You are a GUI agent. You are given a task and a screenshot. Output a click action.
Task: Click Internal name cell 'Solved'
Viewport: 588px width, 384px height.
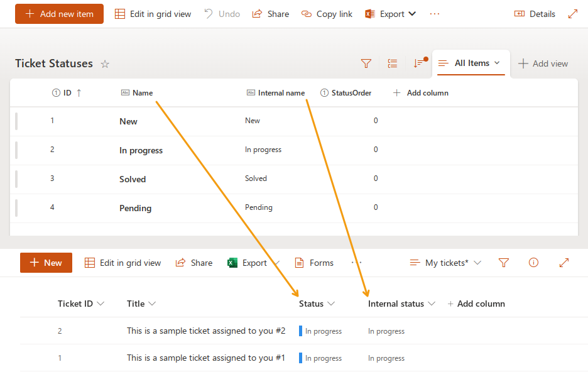(x=256, y=178)
